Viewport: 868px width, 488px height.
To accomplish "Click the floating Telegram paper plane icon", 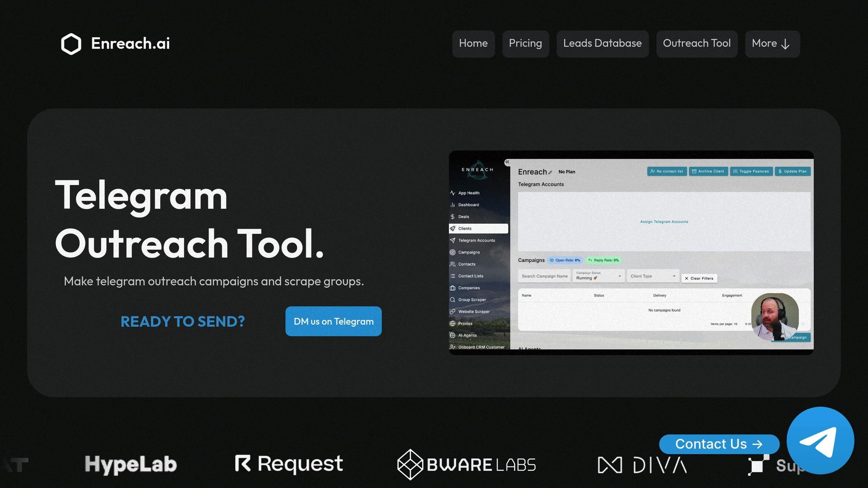I will [820, 441].
